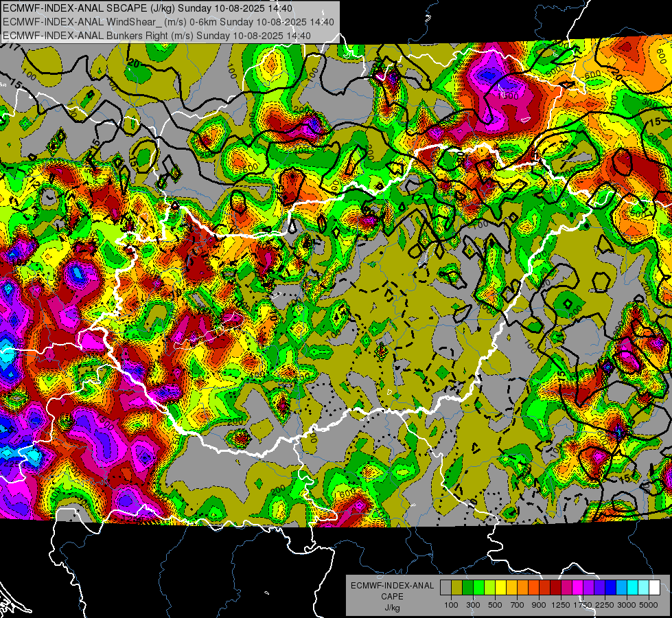The image size is (672, 618).
Task: Click the 300 legend scale label
Action: click(473, 605)
